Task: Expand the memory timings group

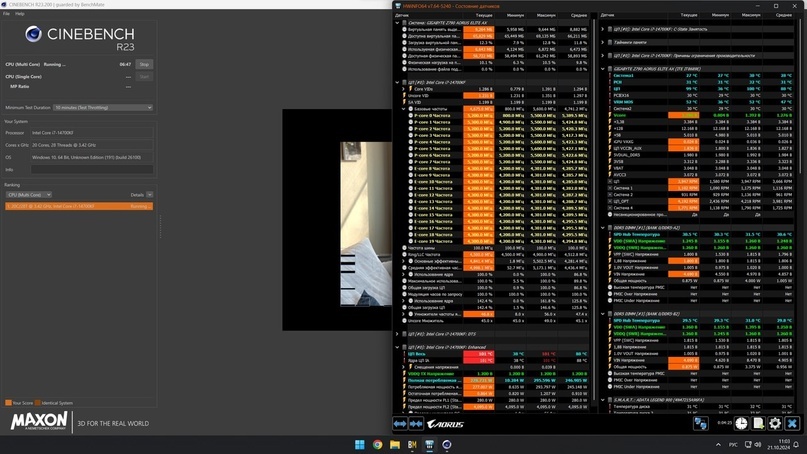Action: coord(603,42)
